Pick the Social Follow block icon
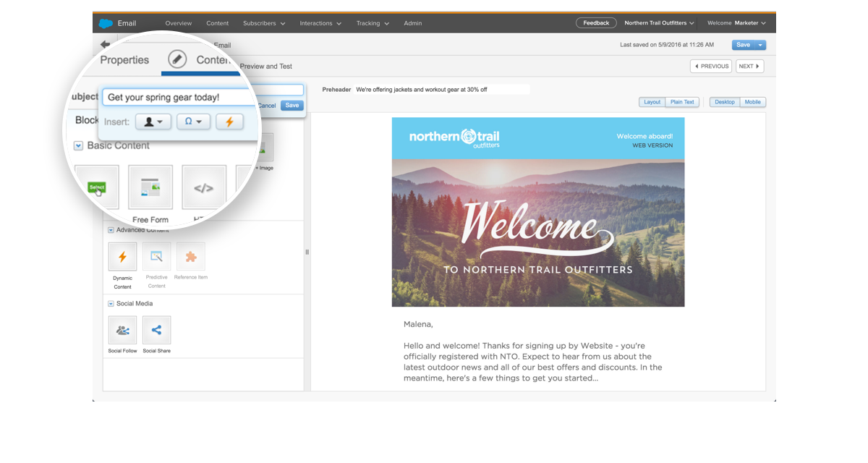 tap(122, 331)
